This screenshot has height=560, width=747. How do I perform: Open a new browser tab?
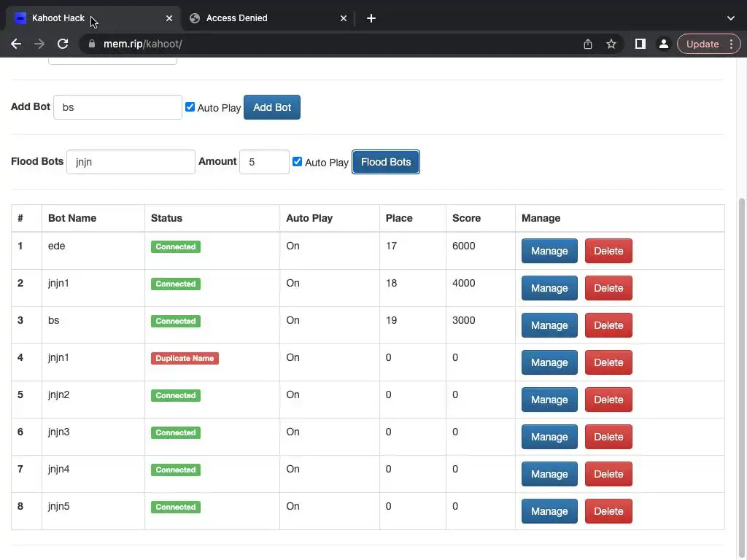[371, 18]
